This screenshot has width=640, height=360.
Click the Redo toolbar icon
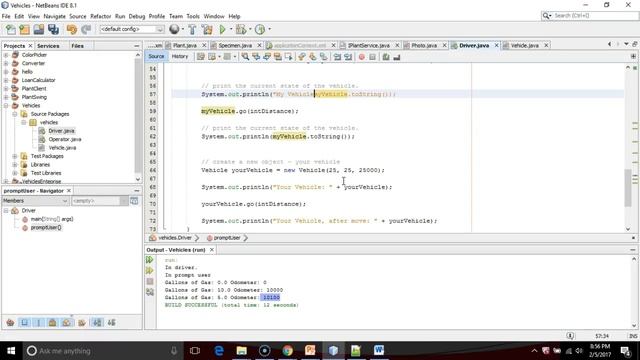tap(86, 29)
